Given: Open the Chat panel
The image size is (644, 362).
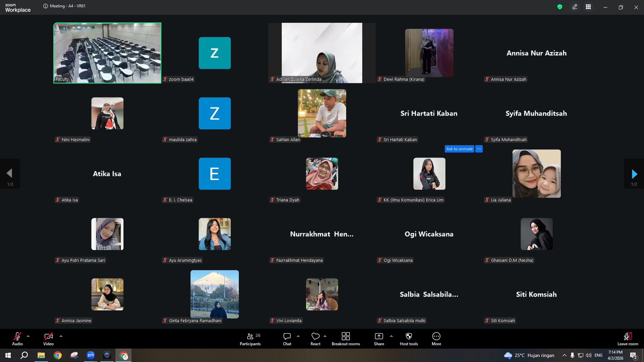Looking at the screenshot, I should 287,339.
